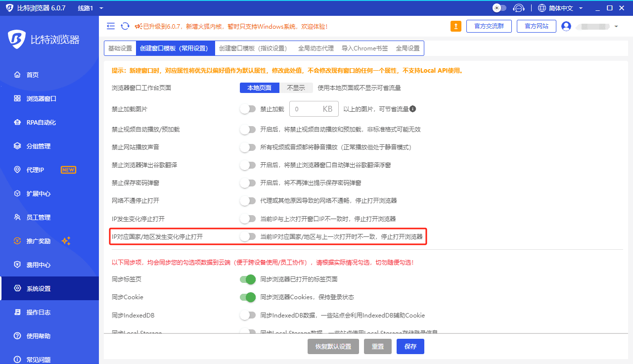Enable the 禁止加载图片 switch
Image resolution: width=633 pixels, height=364 pixels.
[248, 108]
